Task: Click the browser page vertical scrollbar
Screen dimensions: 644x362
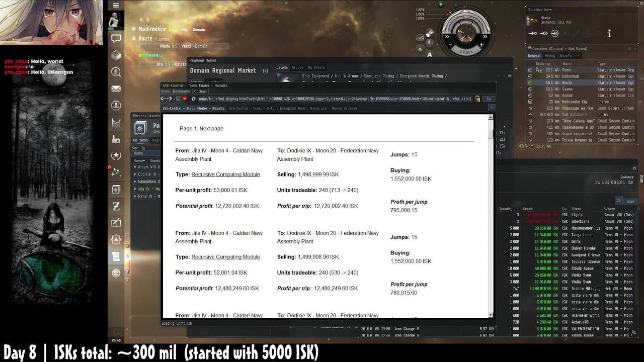Action: tap(491, 216)
